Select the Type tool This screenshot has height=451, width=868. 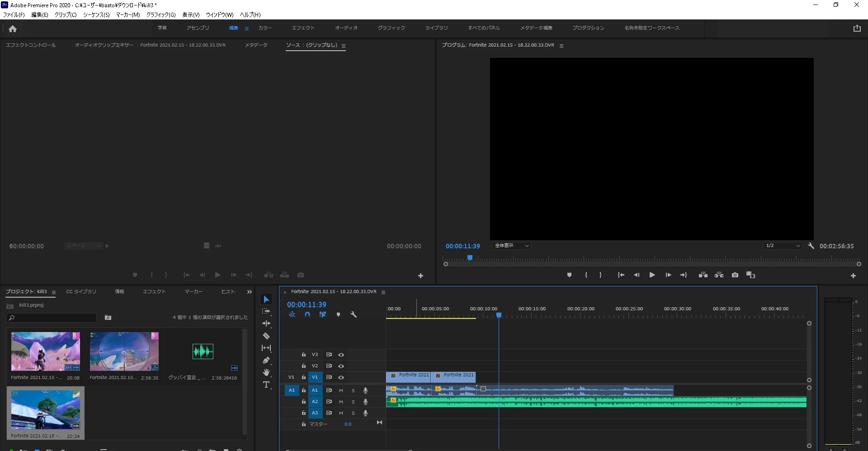[266, 385]
